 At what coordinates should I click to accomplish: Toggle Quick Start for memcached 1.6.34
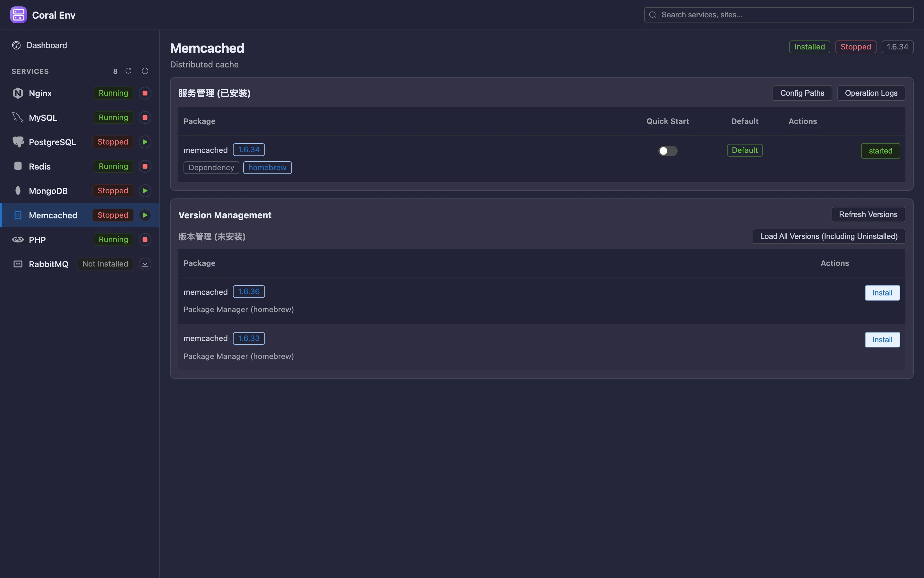[x=668, y=151]
